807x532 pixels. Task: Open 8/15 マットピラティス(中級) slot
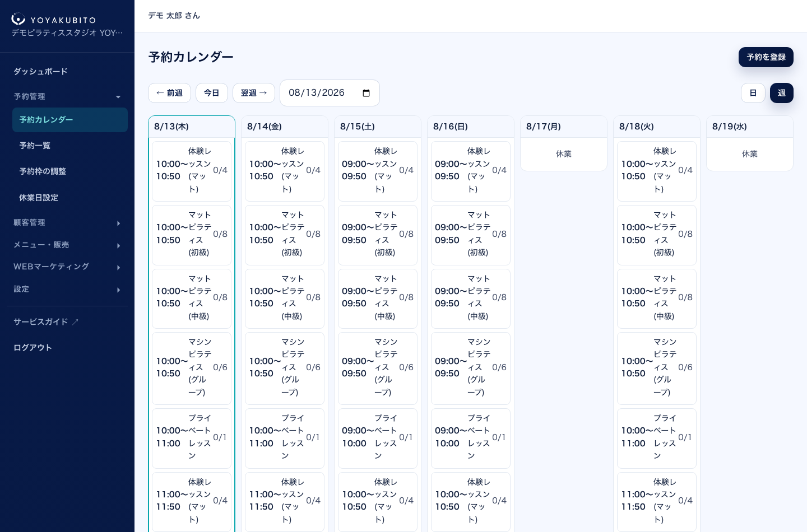pos(378,298)
